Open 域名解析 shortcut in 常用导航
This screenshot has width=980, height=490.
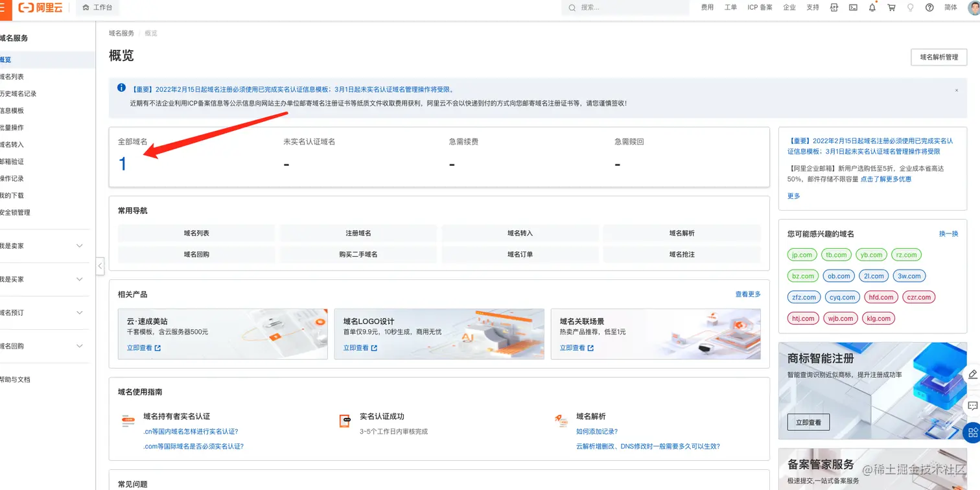[682, 233]
